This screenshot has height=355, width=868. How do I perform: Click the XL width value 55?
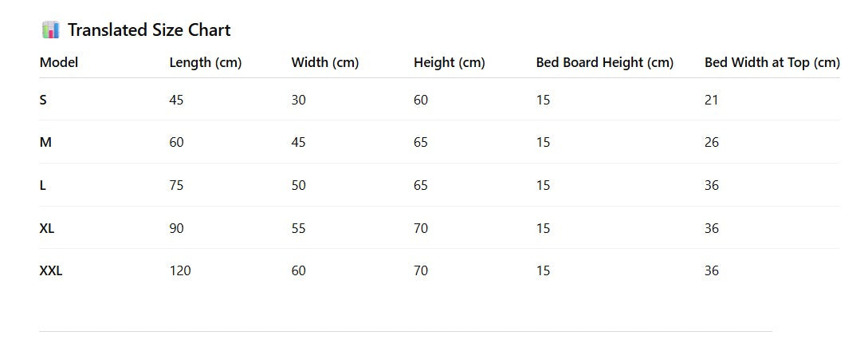(x=298, y=228)
